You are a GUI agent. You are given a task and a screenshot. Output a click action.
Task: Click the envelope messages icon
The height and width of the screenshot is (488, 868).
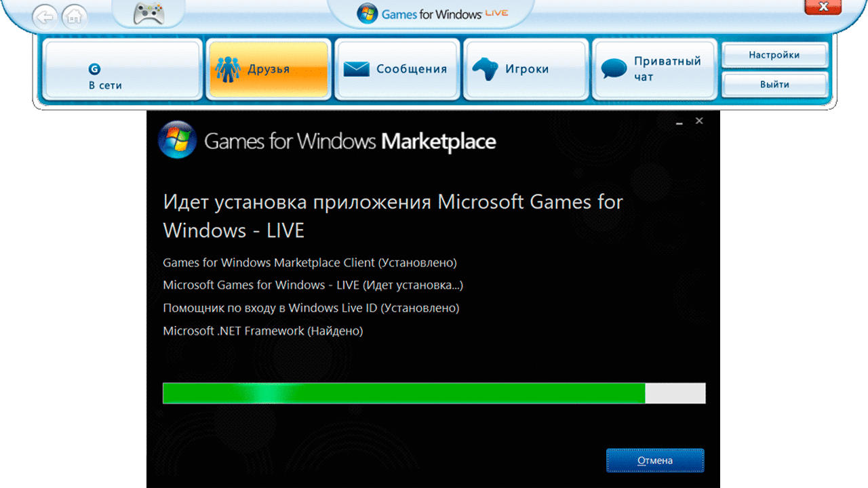356,69
